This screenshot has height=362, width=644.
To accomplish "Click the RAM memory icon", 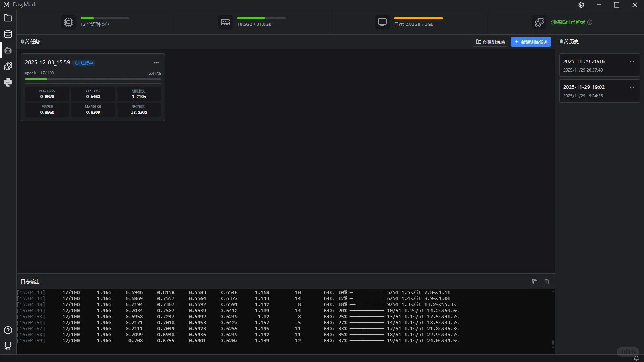I will [x=225, y=22].
